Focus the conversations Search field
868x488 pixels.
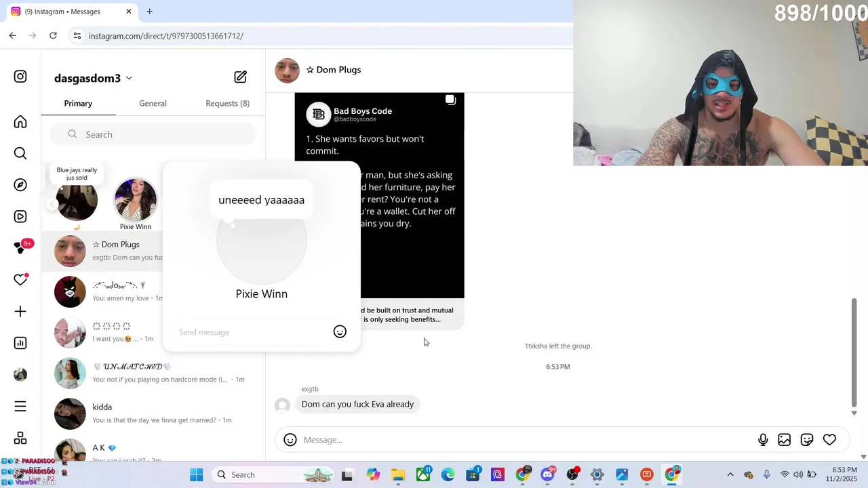click(x=153, y=134)
